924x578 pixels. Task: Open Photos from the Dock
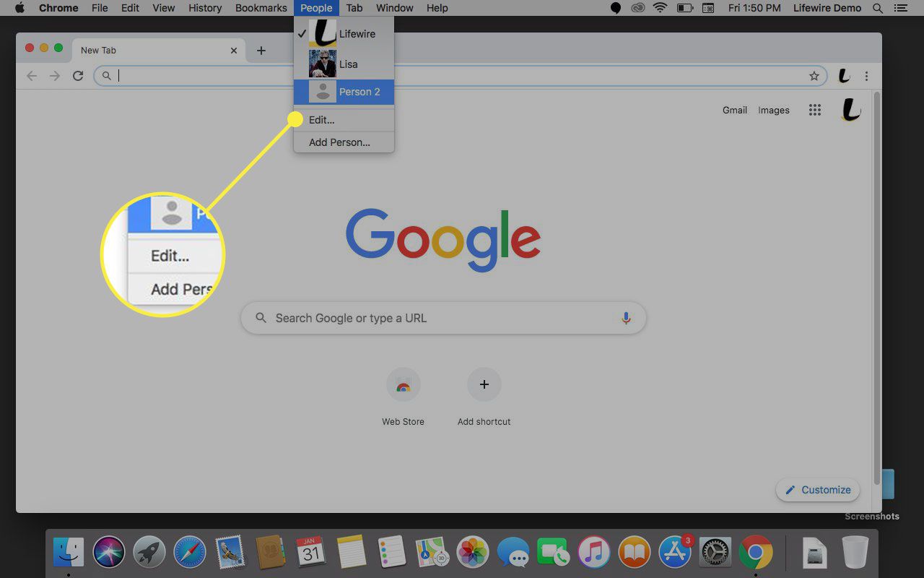point(473,553)
